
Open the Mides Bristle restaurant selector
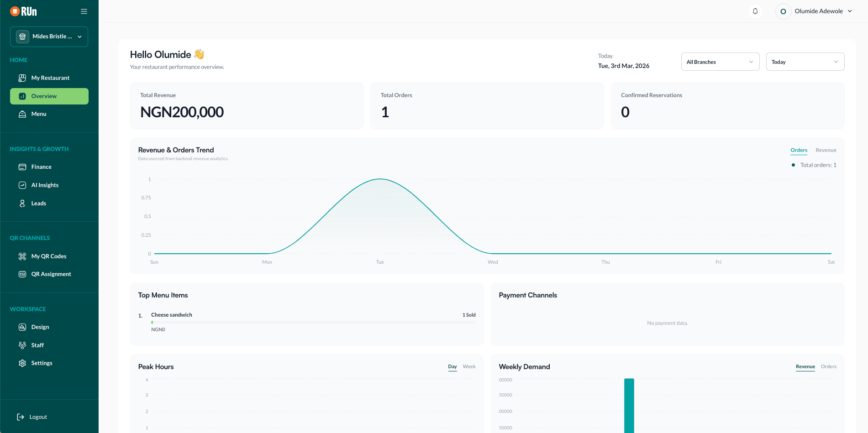coord(49,37)
